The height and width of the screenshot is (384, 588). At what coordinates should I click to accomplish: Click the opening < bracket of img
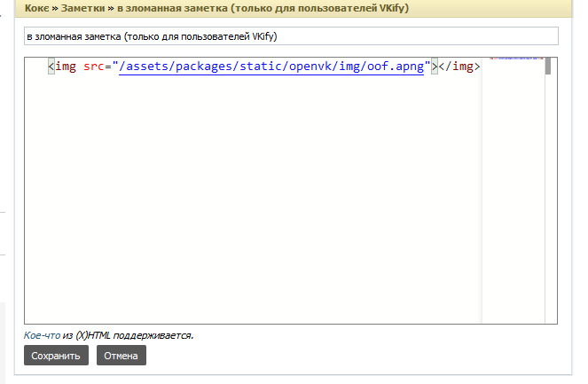click(x=51, y=67)
